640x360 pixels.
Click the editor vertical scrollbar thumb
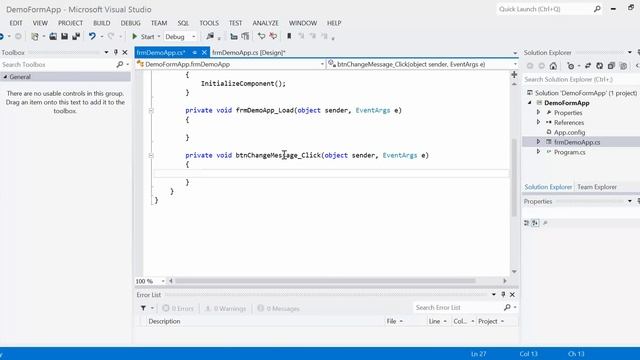(x=514, y=178)
